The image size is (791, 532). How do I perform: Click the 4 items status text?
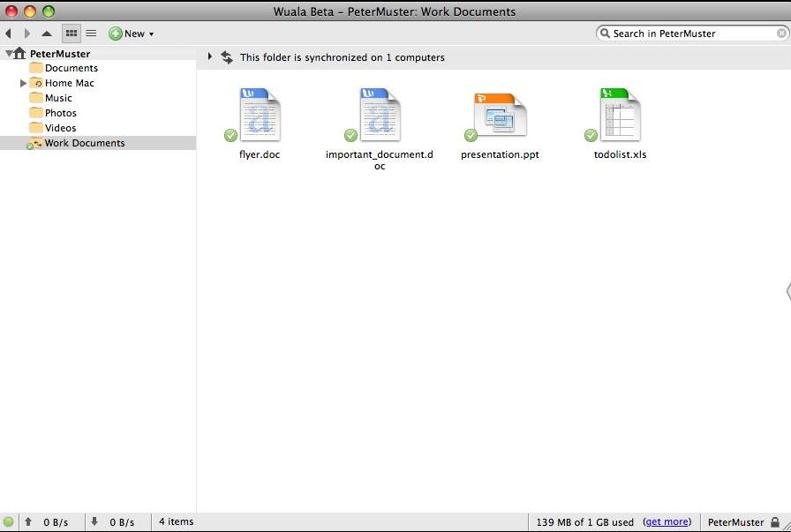click(176, 522)
